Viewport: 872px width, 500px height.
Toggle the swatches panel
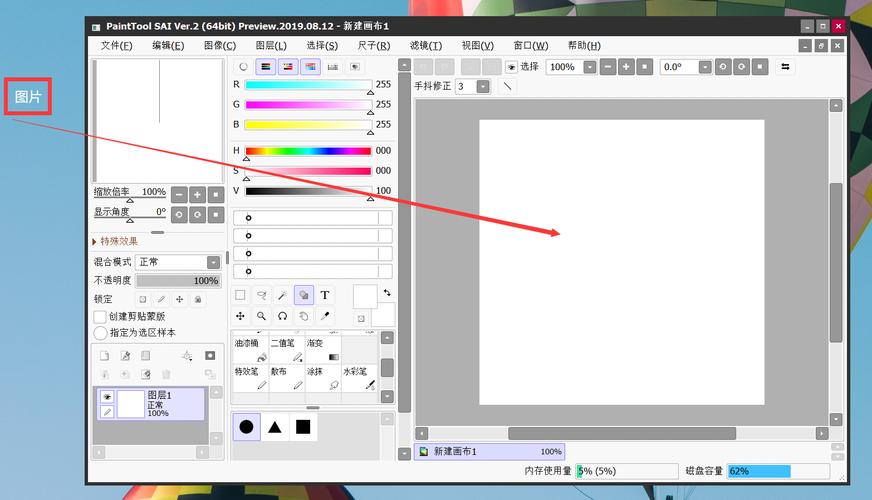333,67
